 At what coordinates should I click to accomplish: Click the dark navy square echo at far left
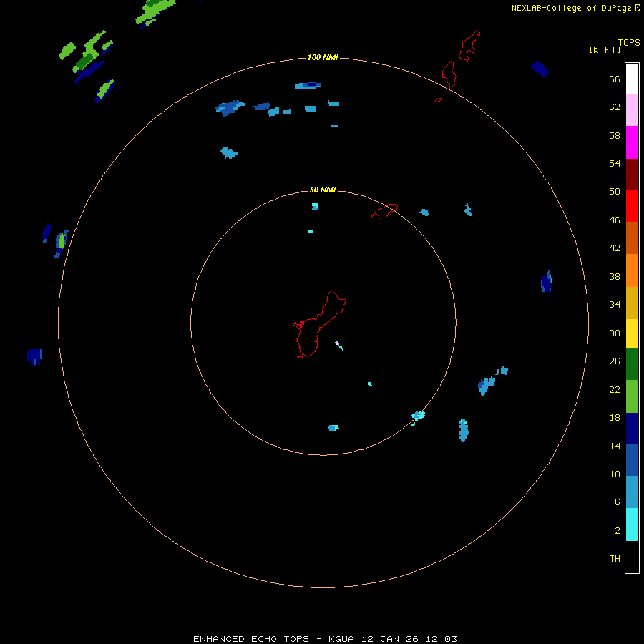tap(34, 356)
